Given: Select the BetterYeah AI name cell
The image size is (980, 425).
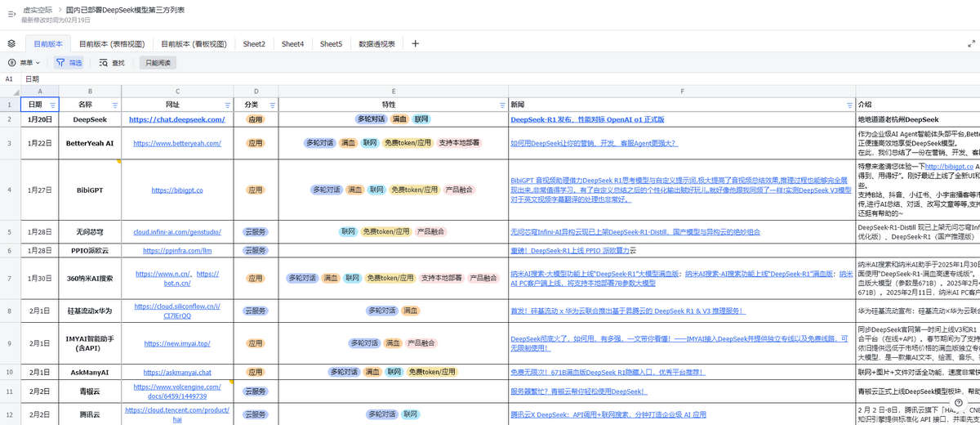Looking at the screenshot, I should point(90,143).
